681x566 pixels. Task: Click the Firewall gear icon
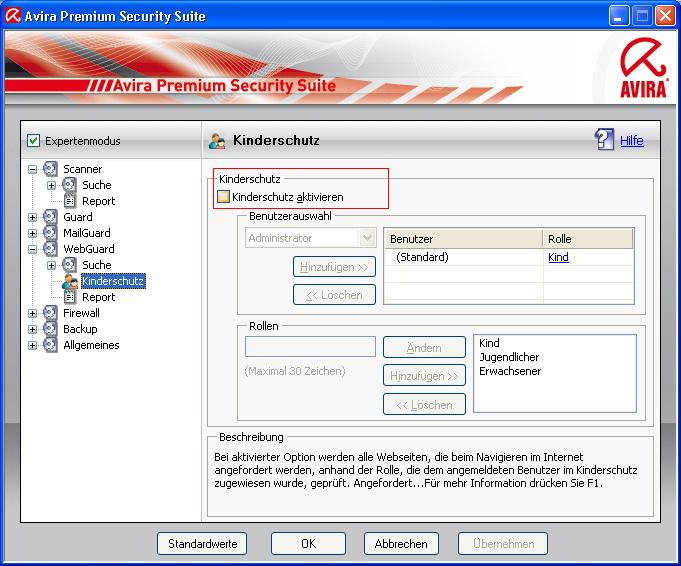coord(50,313)
